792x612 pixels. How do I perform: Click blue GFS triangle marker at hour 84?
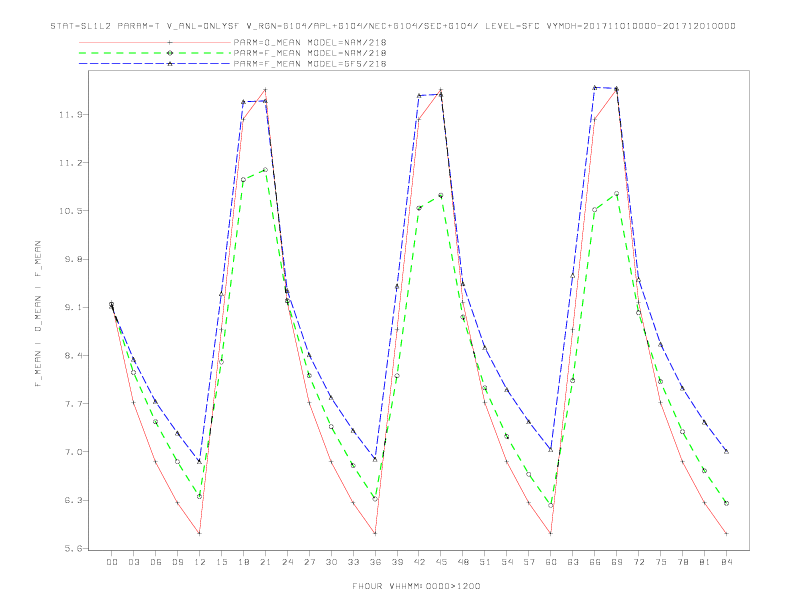726,451
